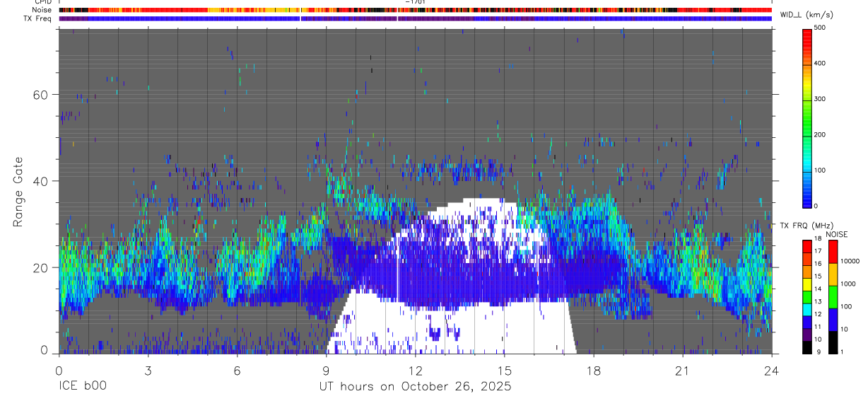Click the '60' tick on the Range Gate axis
Screen dimensions: 868x401
40,95
